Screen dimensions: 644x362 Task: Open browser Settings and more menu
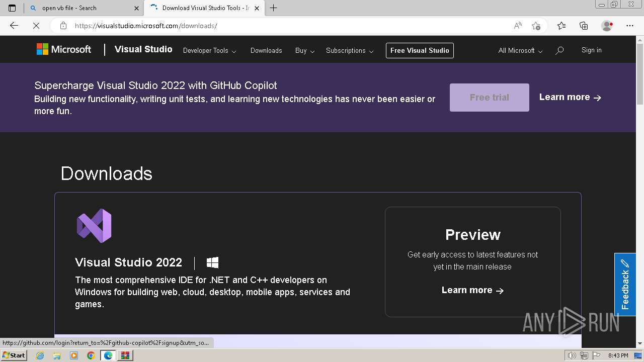(x=630, y=26)
